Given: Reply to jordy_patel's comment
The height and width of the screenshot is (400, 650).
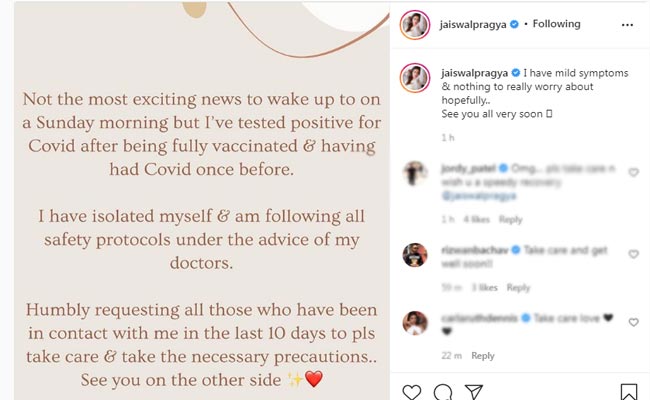Looking at the screenshot, I should click(510, 219).
